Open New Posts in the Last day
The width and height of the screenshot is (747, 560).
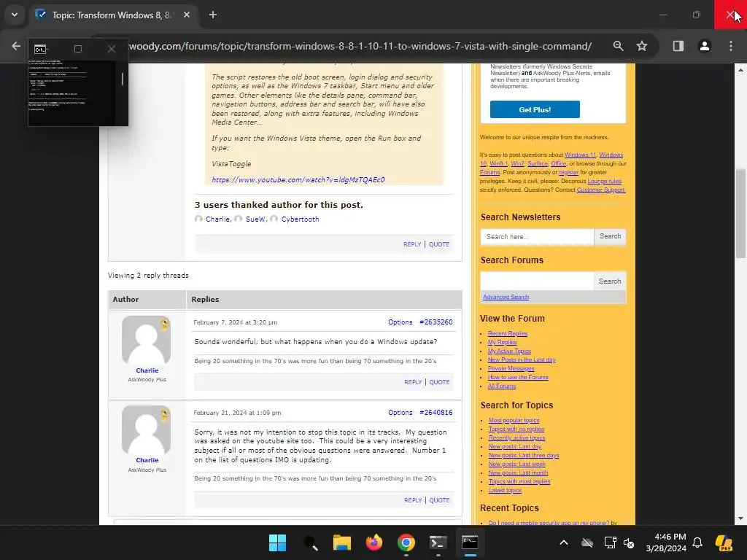[x=522, y=360]
